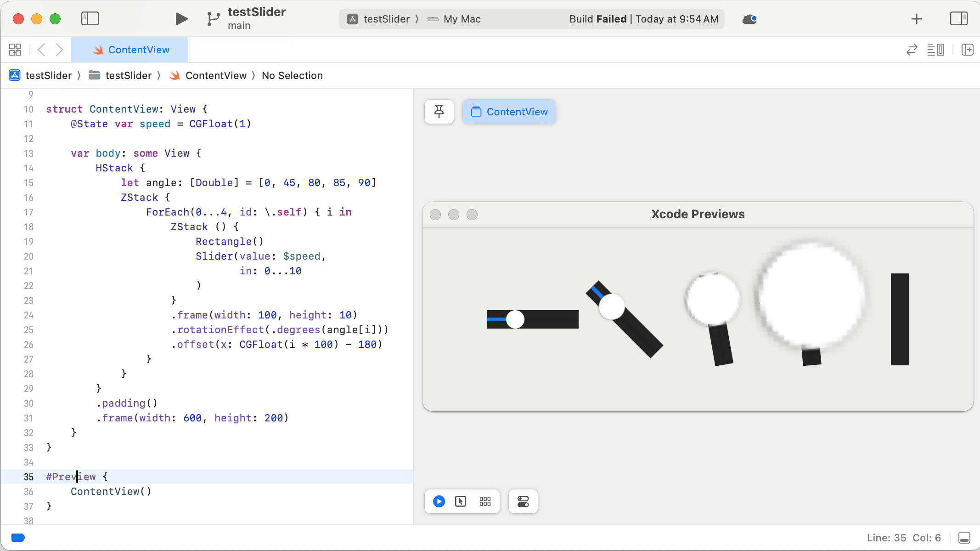980x551 pixels.
Task: Run the testSlider project
Action: pyautogui.click(x=181, y=19)
